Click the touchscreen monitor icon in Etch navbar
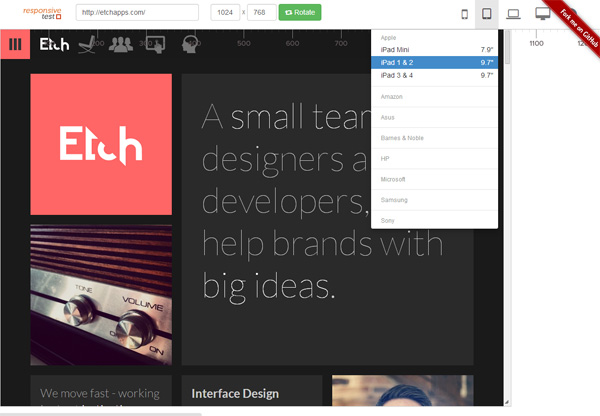The width and height of the screenshot is (600, 416). pyautogui.click(x=155, y=44)
